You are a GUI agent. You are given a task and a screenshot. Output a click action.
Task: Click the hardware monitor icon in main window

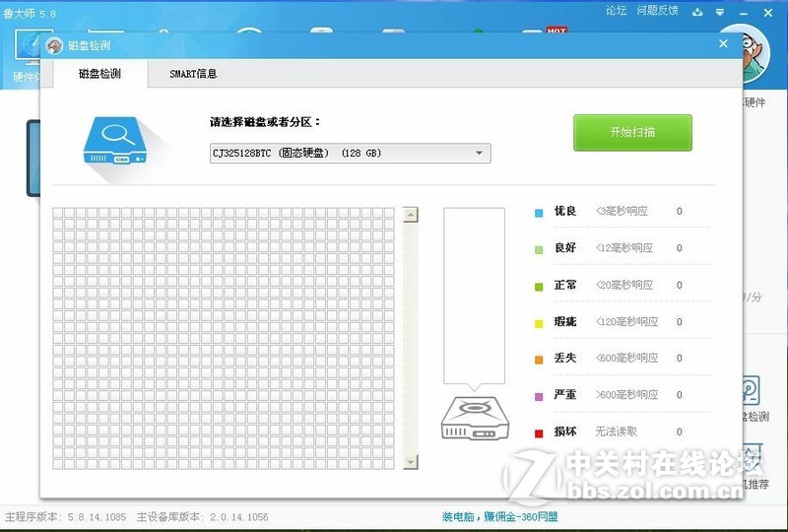pos(28,46)
